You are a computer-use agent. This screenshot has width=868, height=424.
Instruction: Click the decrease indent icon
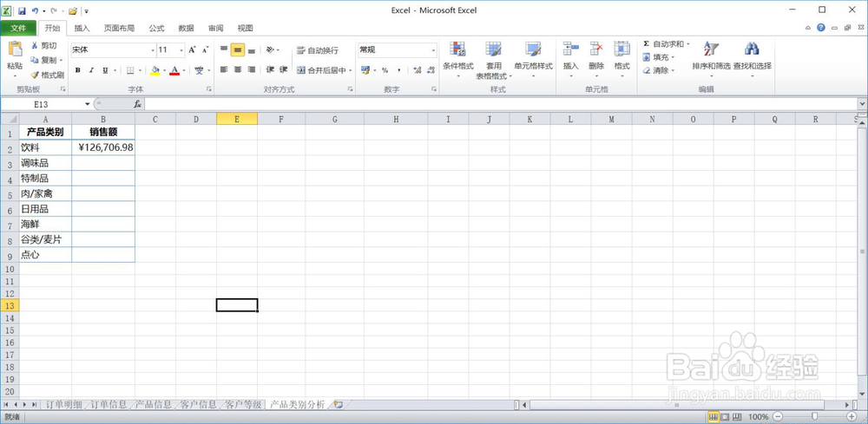[x=270, y=69]
